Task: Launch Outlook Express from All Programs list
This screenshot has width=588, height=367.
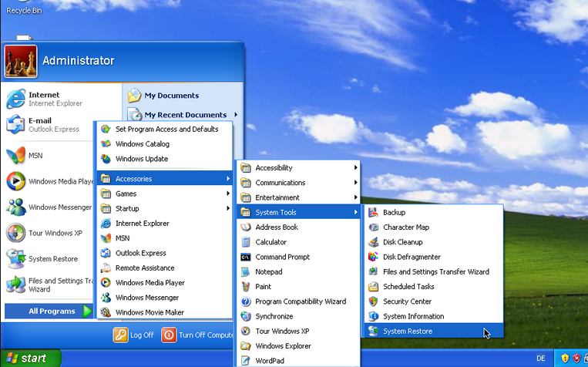Action: click(x=165, y=253)
